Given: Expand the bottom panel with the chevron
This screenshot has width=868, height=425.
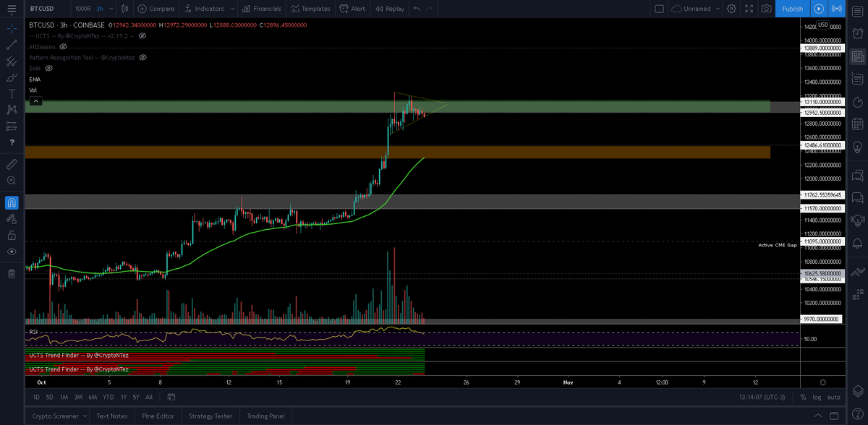Looking at the screenshot, I should tap(817, 416).
